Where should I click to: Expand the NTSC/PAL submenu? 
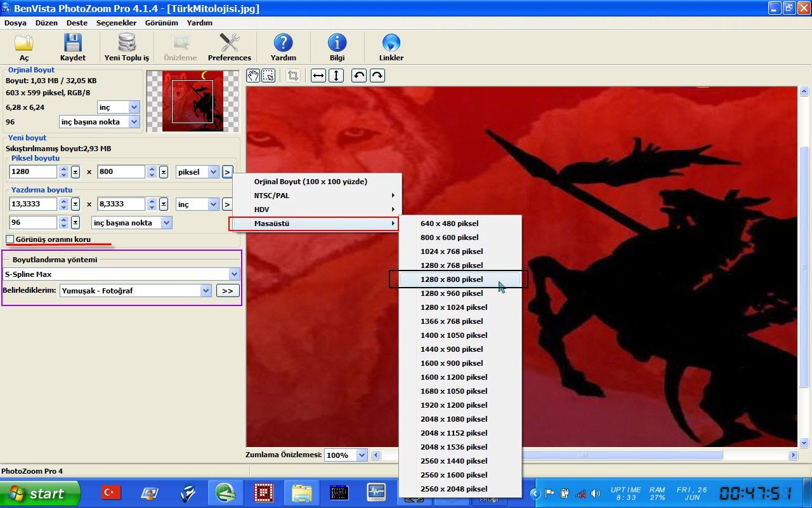tap(317, 196)
